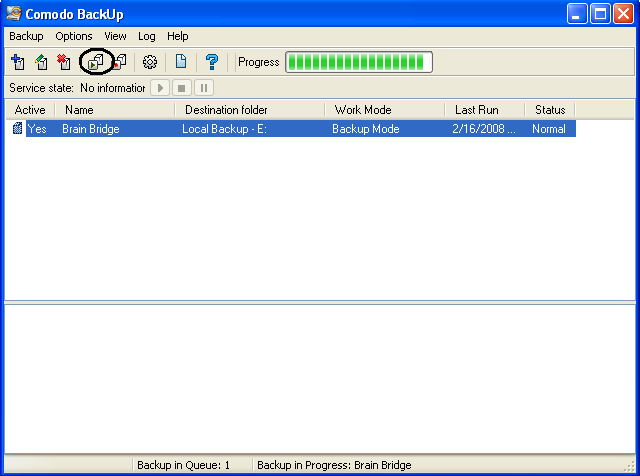This screenshot has width=640, height=476.
Task: Open the Options menu
Action: point(74,36)
